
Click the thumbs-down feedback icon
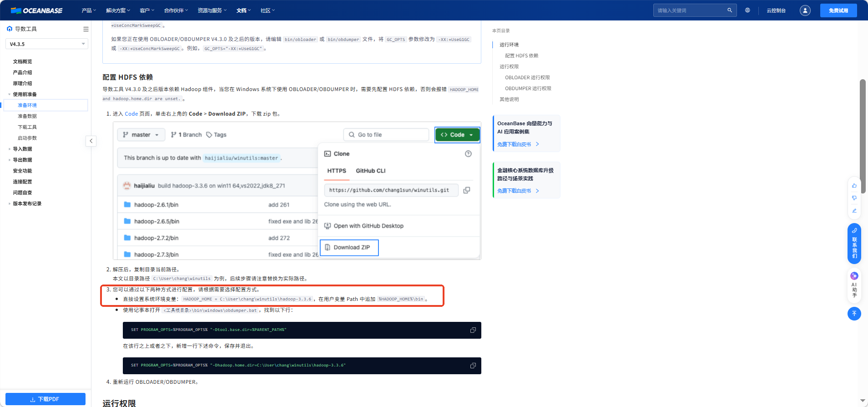pyautogui.click(x=854, y=198)
